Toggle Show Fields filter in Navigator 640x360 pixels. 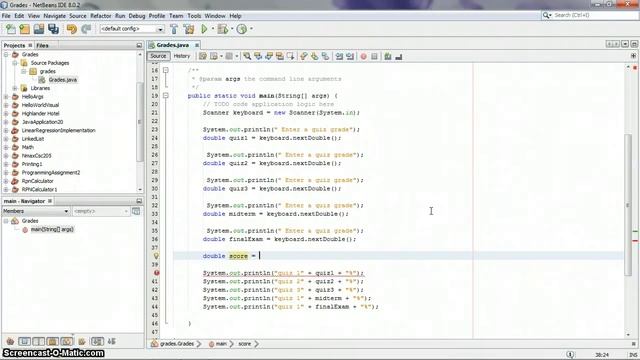pyautogui.click(x=24, y=341)
